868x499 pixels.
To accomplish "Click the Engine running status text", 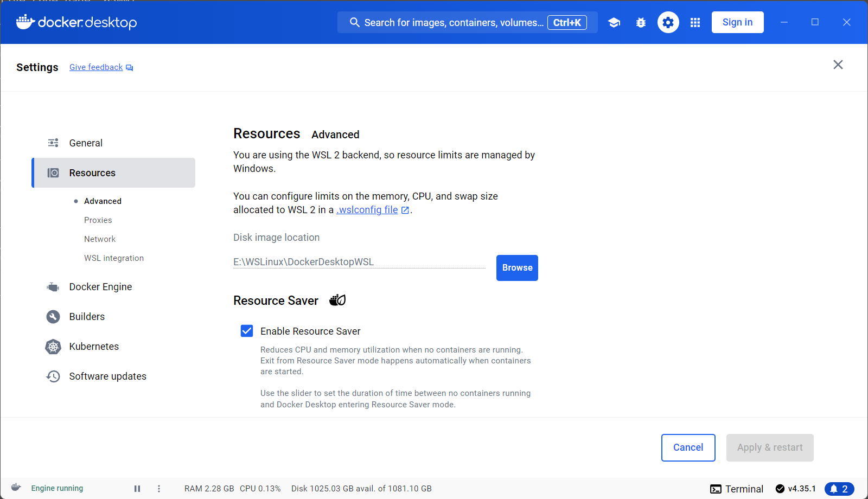I will point(57,488).
